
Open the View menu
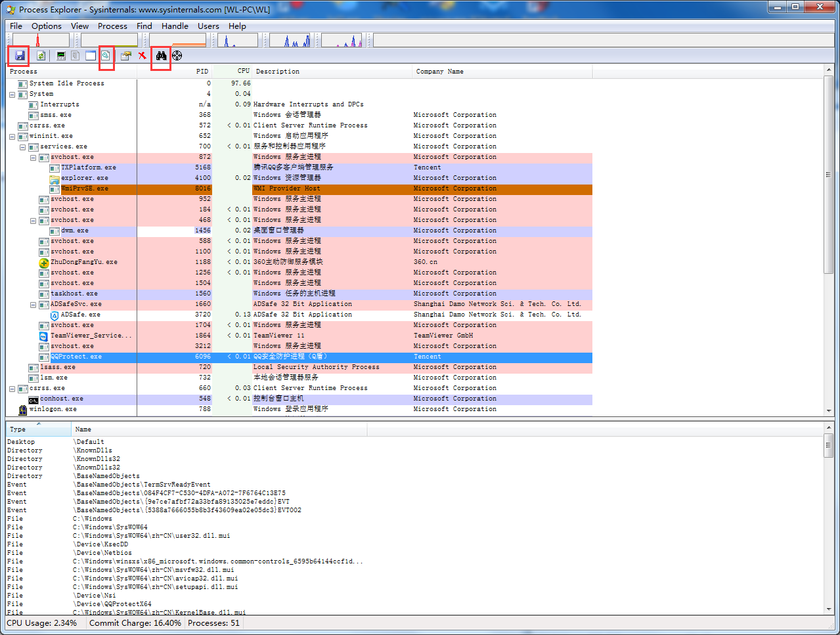[x=80, y=26]
